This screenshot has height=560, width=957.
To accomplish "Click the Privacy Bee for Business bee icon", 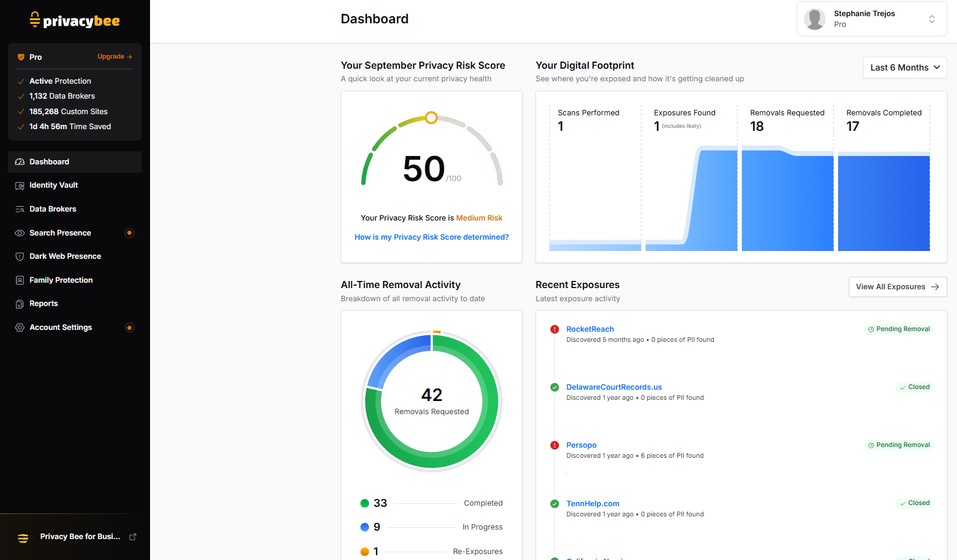I will pyautogui.click(x=23, y=537).
